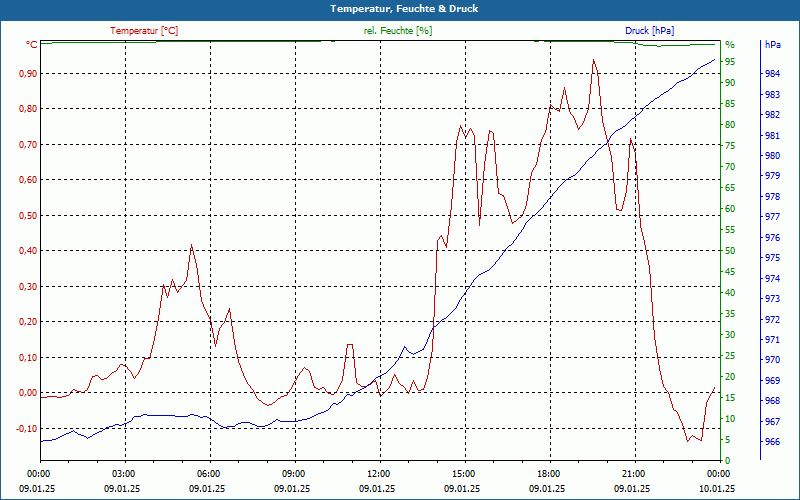Viewport: 800px width, 500px height.
Task: Select the '21:00' time axis label
Action: click(632, 473)
